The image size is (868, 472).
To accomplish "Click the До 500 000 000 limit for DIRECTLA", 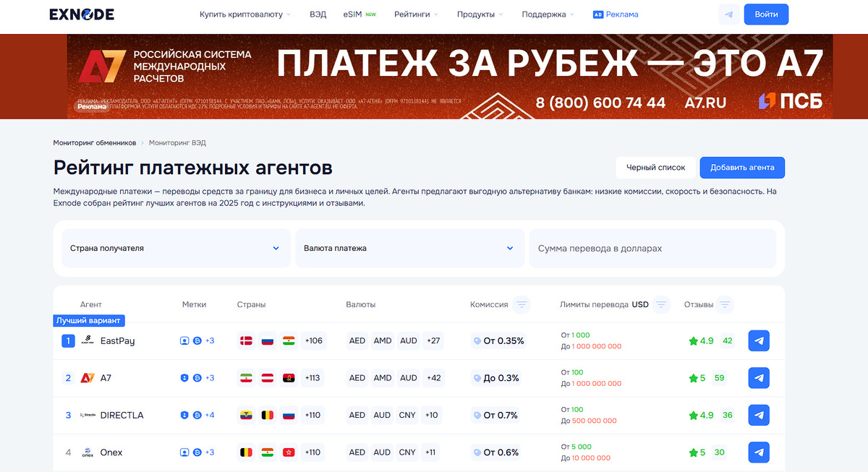I will pyautogui.click(x=589, y=421).
